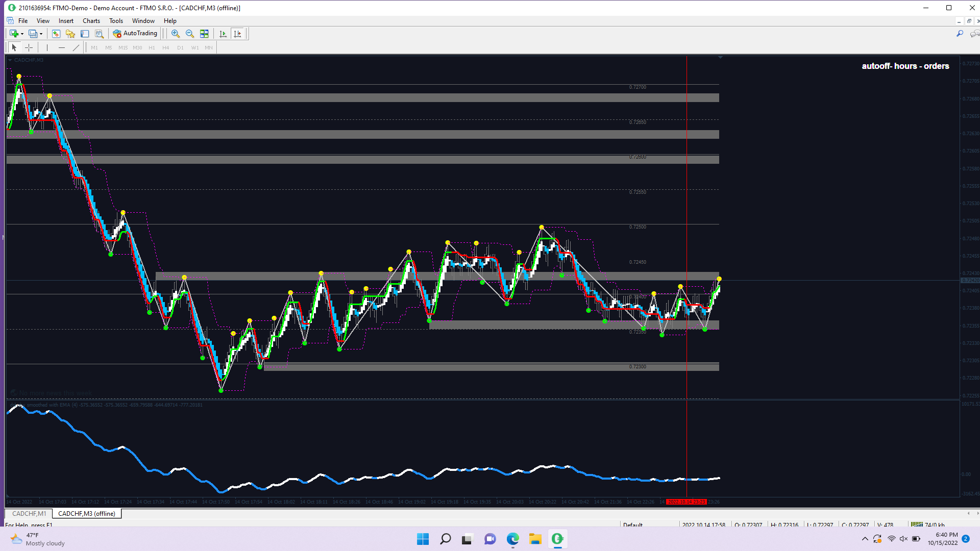
Task: Expand the Profiles dropdown arrow
Action: [x=41, y=34]
